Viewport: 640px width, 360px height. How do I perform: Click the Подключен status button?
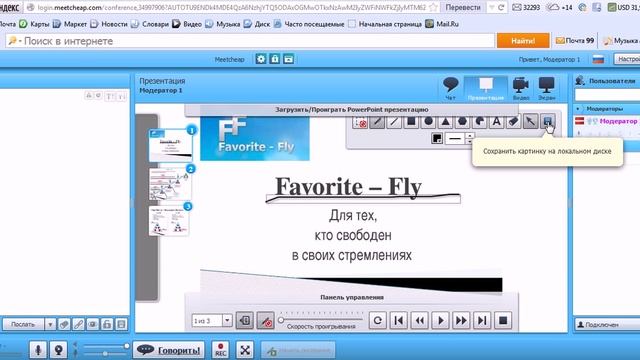coord(606,324)
